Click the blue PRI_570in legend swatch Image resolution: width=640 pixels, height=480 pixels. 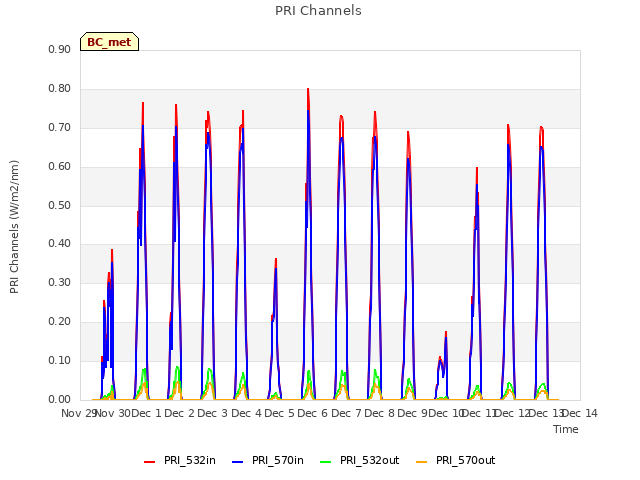pyautogui.click(x=238, y=462)
